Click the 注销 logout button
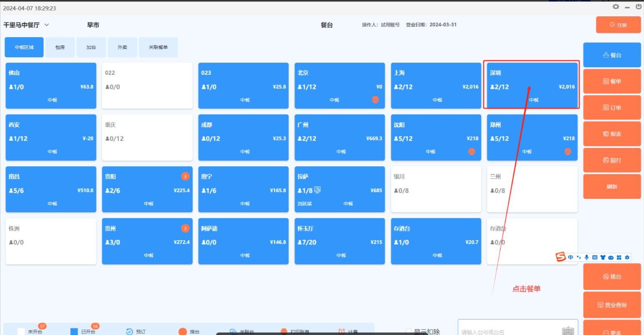Image resolution: width=644 pixels, height=335 pixels. (618, 25)
